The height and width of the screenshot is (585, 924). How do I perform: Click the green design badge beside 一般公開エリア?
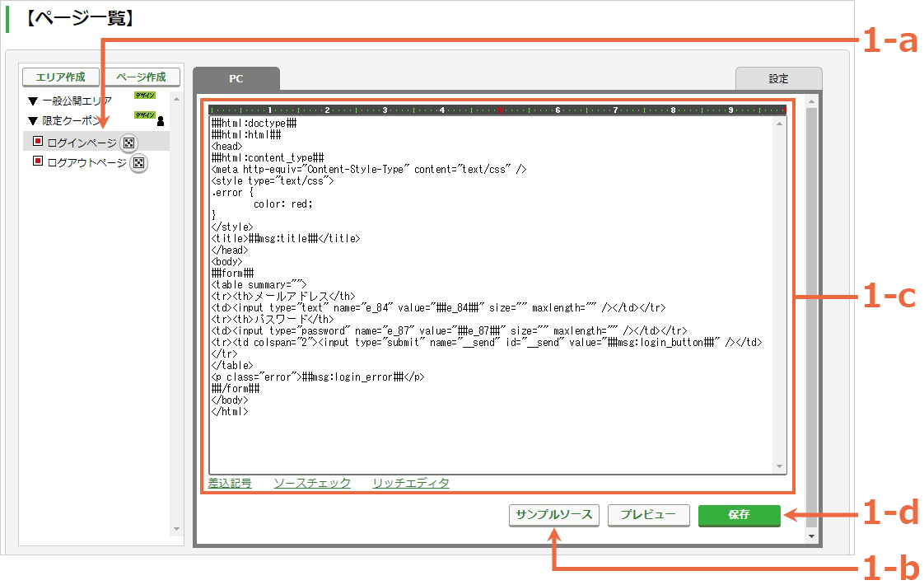pyautogui.click(x=145, y=96)
